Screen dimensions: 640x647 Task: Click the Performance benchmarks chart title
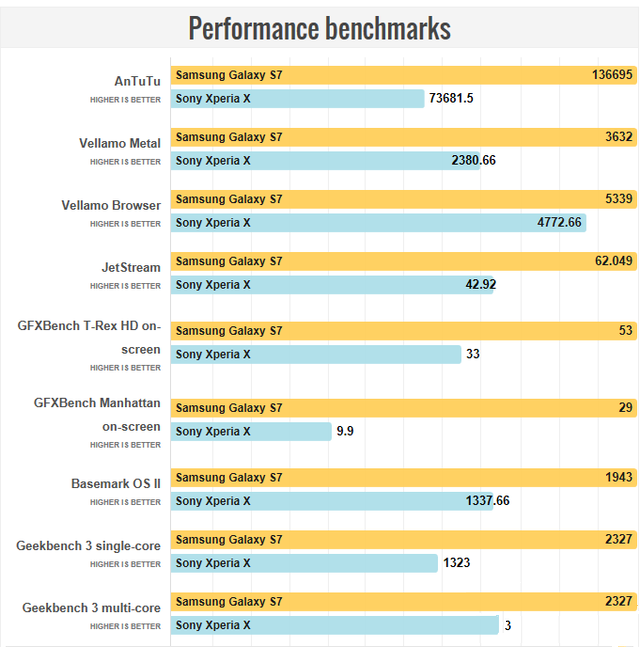[x=319, y=28]
